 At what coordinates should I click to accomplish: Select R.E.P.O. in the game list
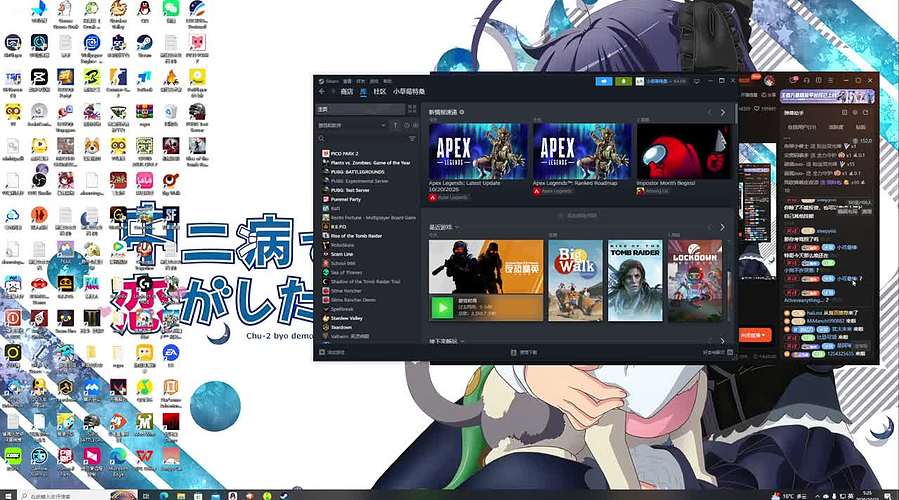click(334, 227)
